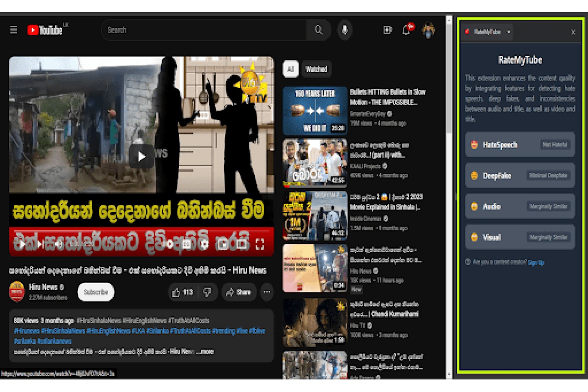588x392 pixels.
Task: Switch to miniplayer mode
Action: [222, 244]
